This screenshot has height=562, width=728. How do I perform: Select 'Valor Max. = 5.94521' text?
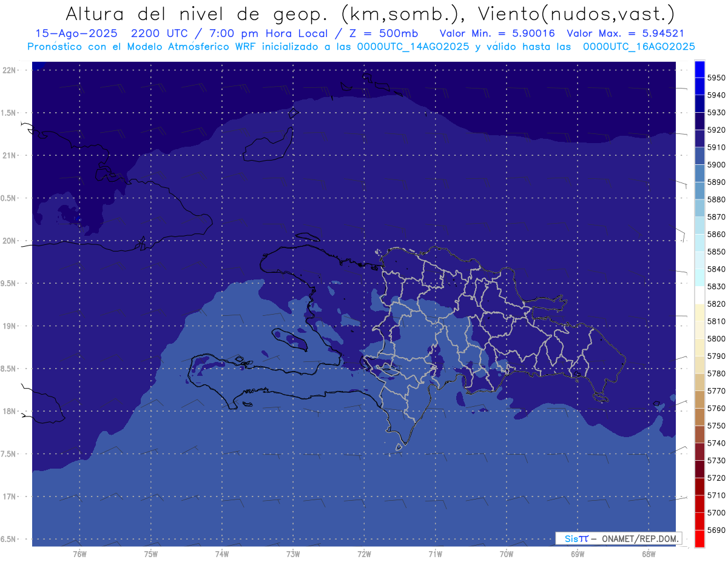click(625, 33)
